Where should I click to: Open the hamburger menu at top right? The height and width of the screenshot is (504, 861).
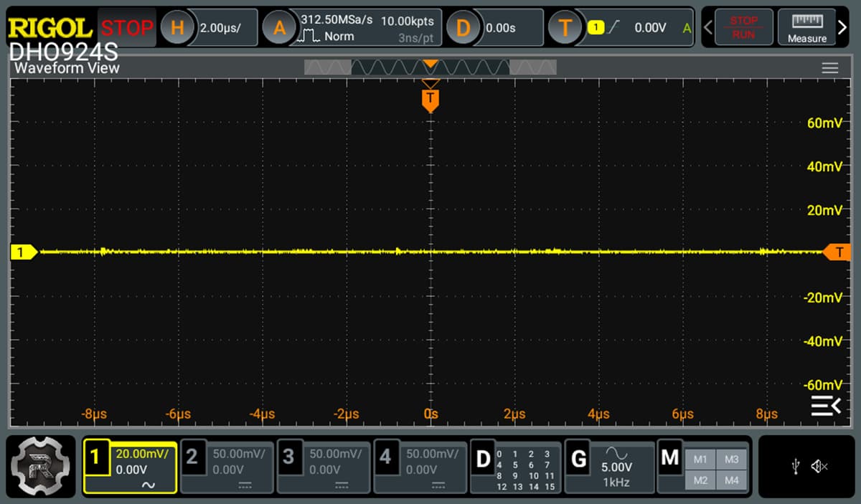coord(830,68)
